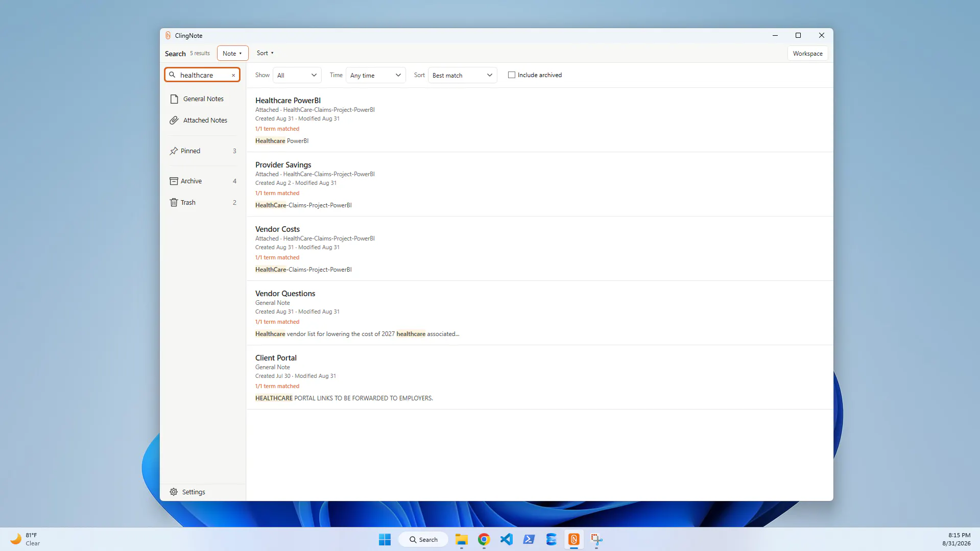Click 'Created Jul 30 · Modified Aug 31' text
Image resolution: width=980 pixels, height=551 pixels.
pyautogui.click(x=296, y=376)
